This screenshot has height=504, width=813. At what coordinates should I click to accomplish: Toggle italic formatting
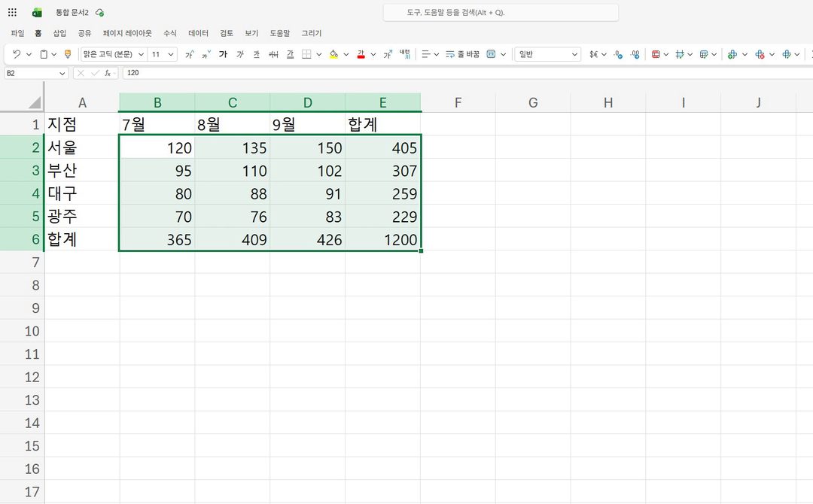point(240,54)
